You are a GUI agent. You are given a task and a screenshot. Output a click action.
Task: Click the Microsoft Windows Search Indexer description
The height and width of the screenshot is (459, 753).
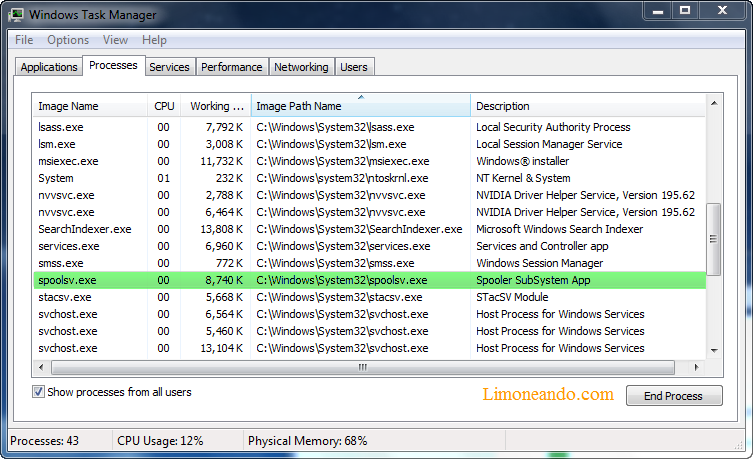click(559, 229)
